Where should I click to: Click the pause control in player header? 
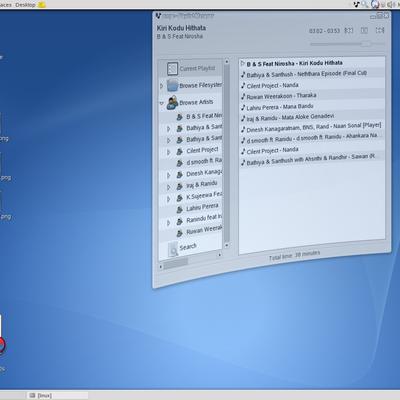tap(364, 30)
